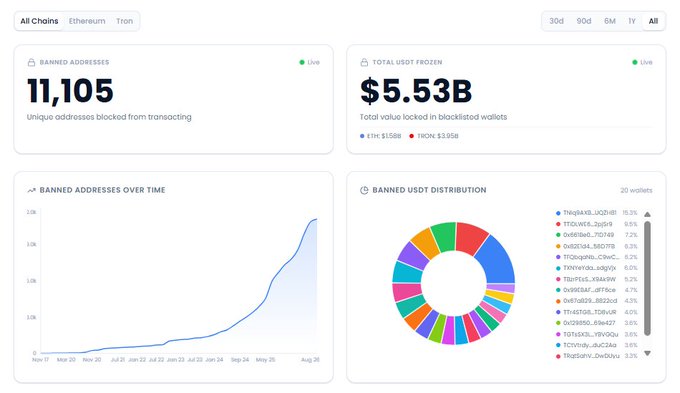The height and width of the screenshot is (393, 680).
Task: Select the All Chains tab
Action: (39, 21)
